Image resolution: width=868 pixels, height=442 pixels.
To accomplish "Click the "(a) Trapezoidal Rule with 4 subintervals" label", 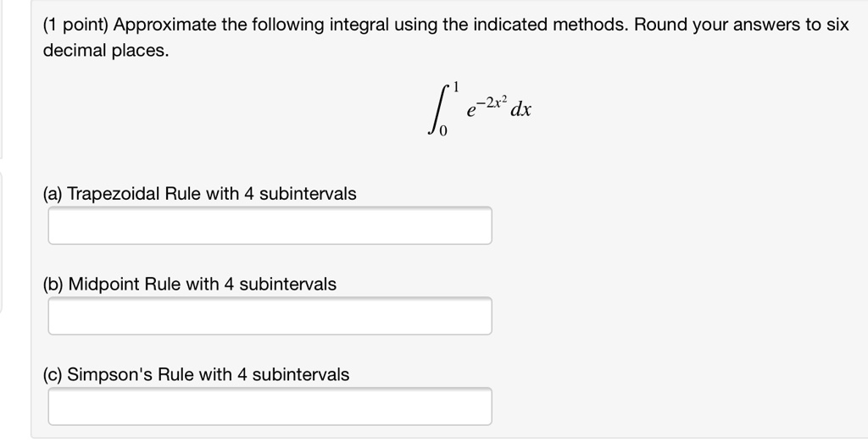I will point(199,194).
